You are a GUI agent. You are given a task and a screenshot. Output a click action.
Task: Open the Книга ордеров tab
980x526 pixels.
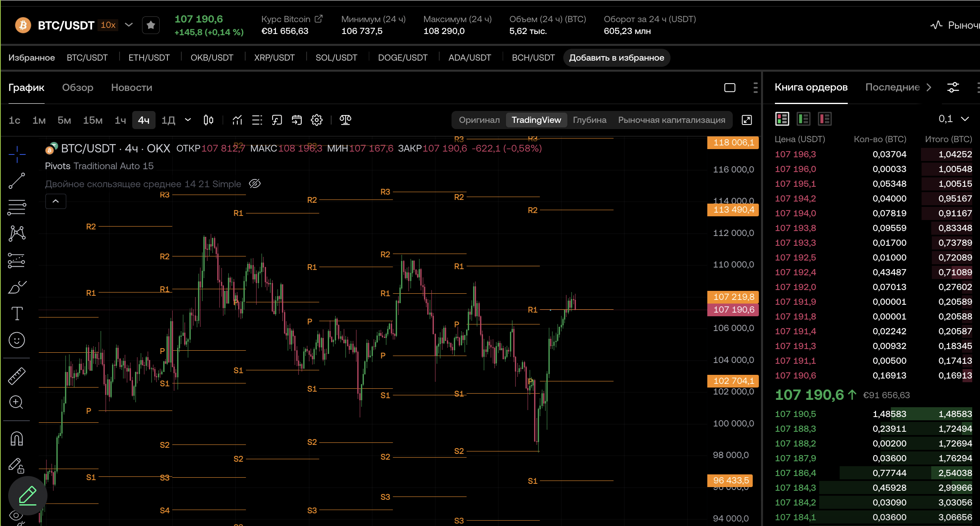click(x=811, y=87)
